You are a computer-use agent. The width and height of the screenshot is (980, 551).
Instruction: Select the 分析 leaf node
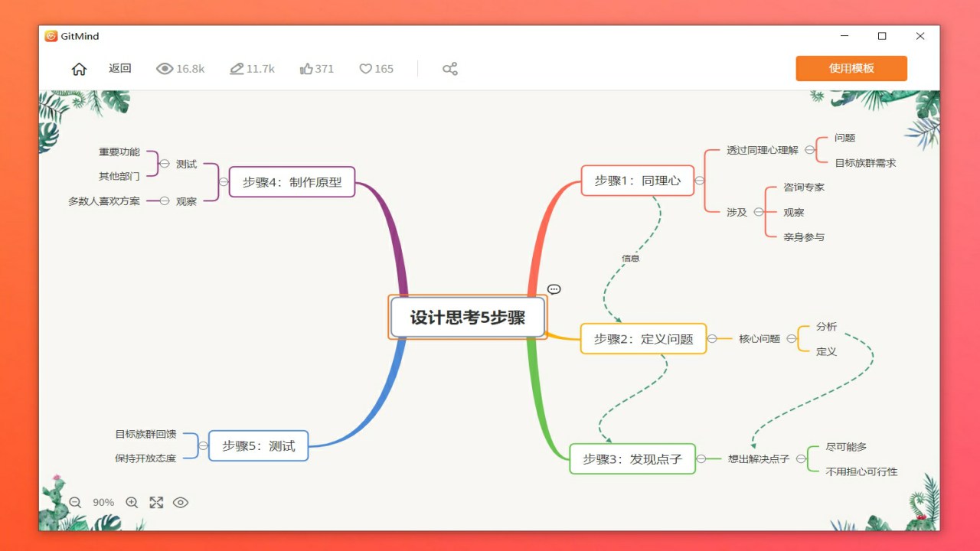(x=827, y=326)
